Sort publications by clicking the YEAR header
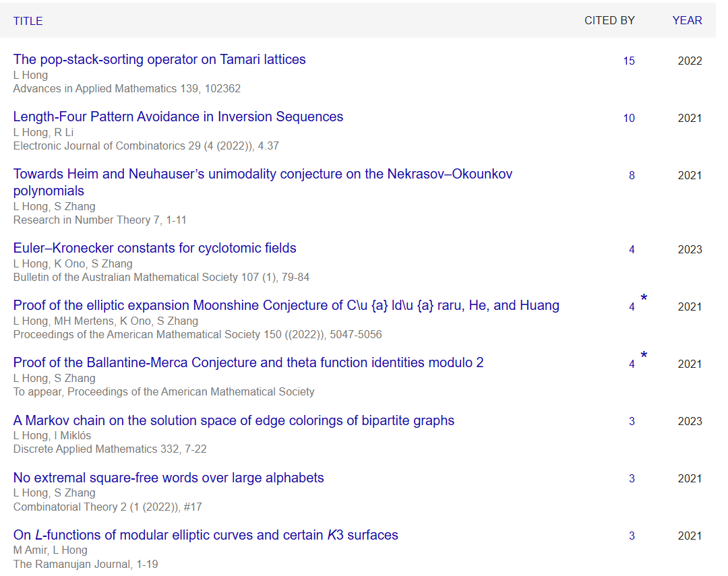 click(687, 21)
